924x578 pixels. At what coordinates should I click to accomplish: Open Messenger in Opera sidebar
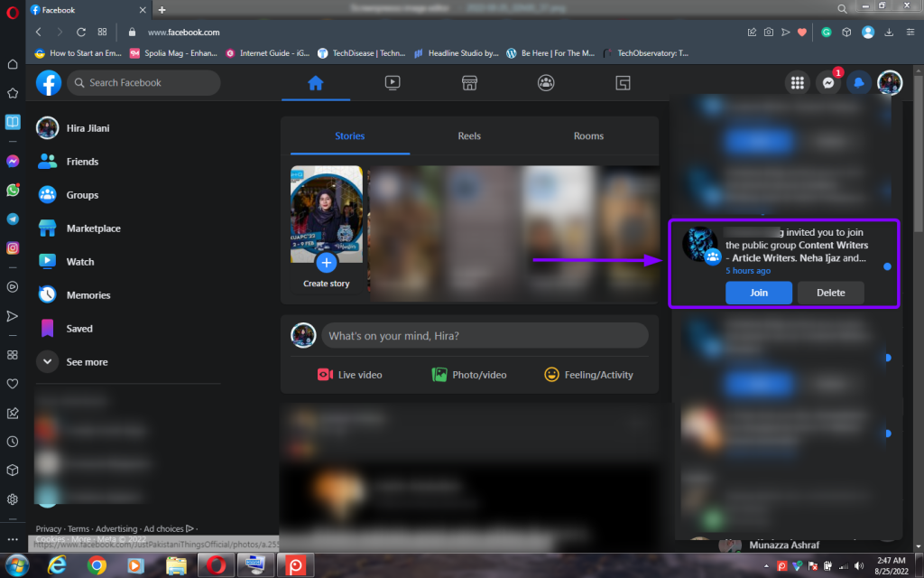coord(13,161)
